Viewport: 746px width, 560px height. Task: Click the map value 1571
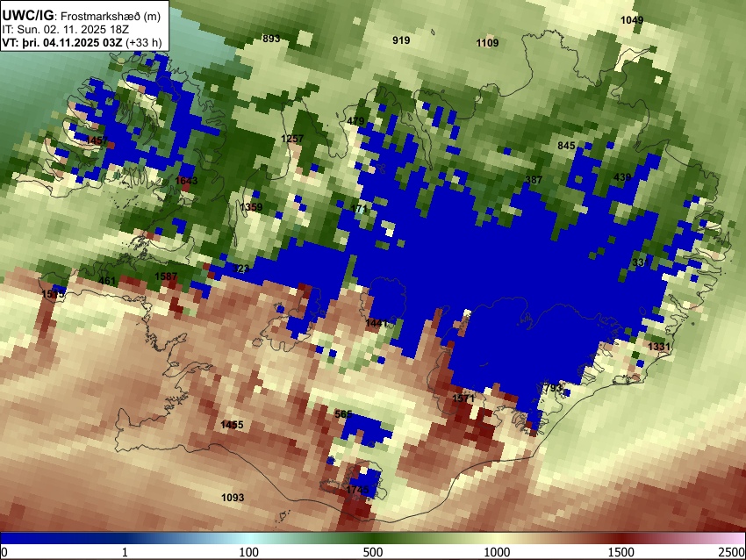point(463,398)
